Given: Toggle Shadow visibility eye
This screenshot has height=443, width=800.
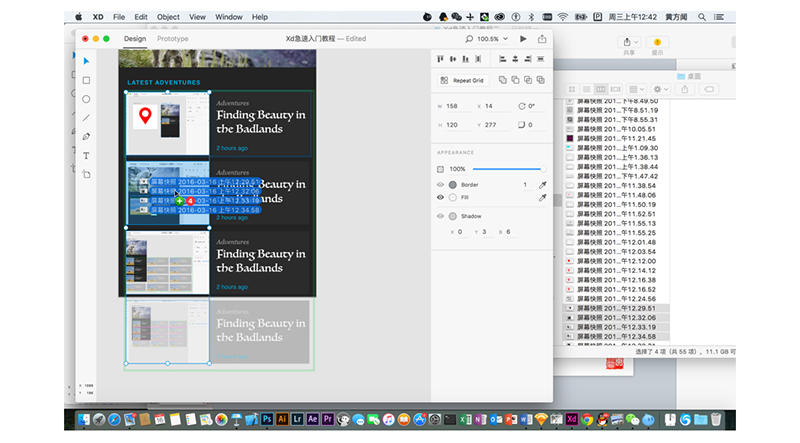Looking at the screenshot, I should [440, 216].
